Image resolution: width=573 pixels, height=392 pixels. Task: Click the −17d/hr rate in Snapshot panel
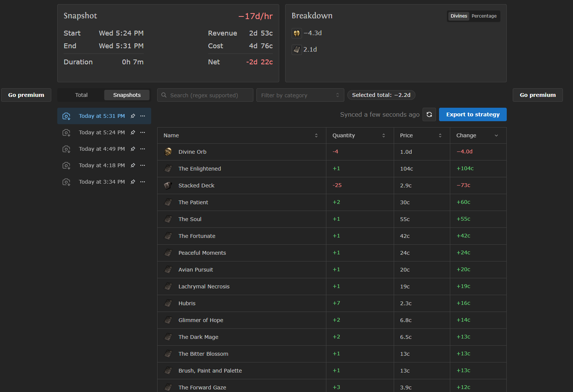click(256, 16)
